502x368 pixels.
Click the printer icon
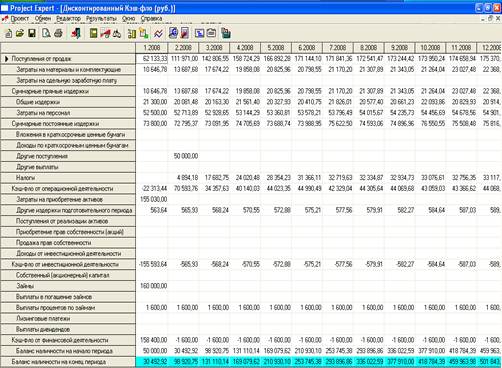pyautogui.click(x=58, y=33)
